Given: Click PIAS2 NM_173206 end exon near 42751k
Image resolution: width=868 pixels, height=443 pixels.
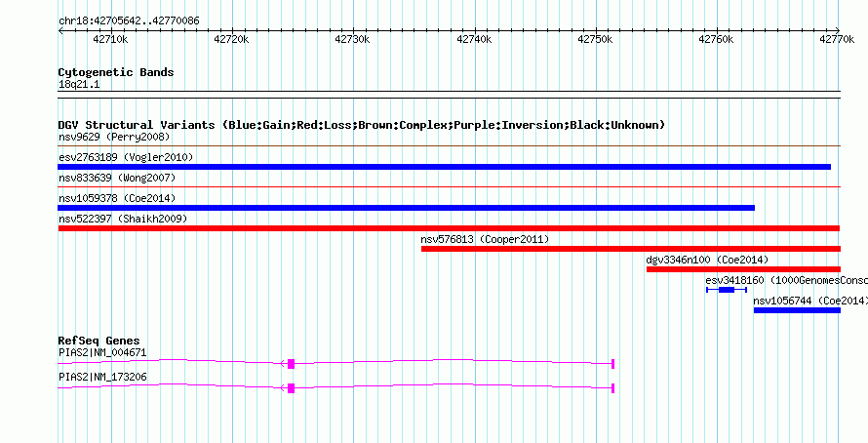Looking at the screenshot, I should point(613,388).
